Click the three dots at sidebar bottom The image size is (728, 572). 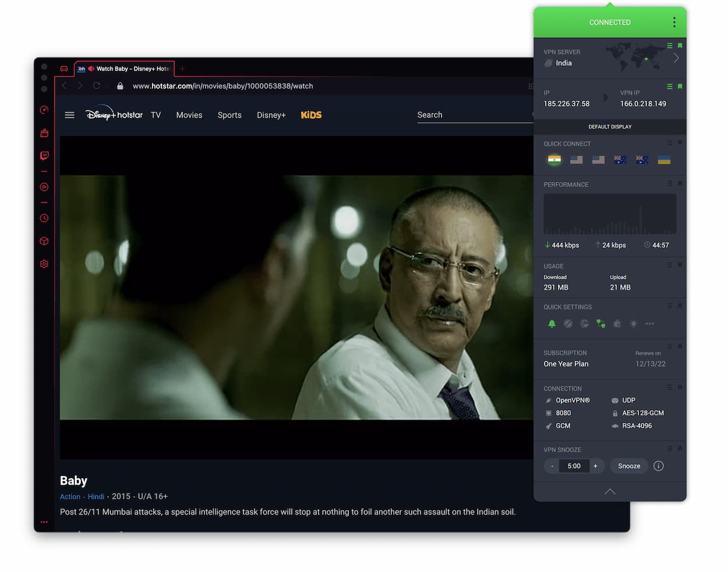coord(44,522)
